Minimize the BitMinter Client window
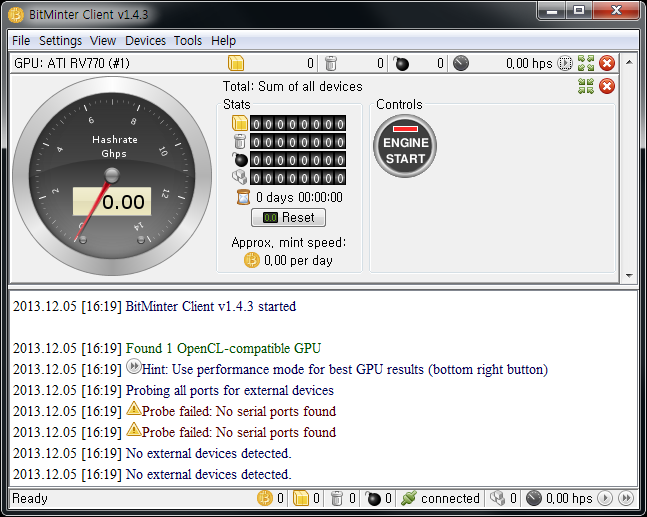Screen dimensions: 647x517 click(x=551, y=10)
